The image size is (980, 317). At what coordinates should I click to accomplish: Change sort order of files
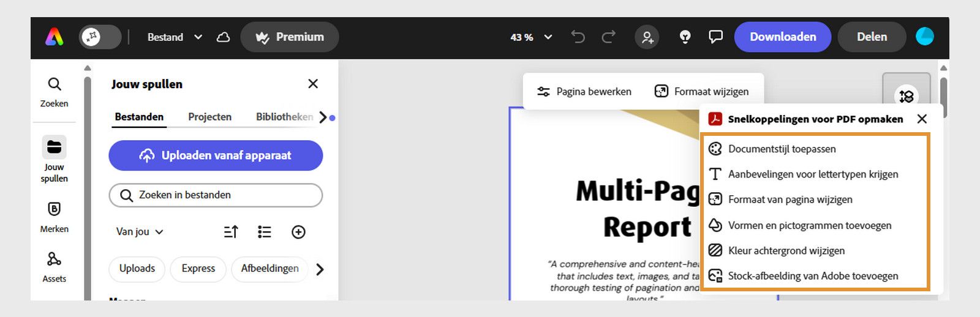[x=231, y=232]
